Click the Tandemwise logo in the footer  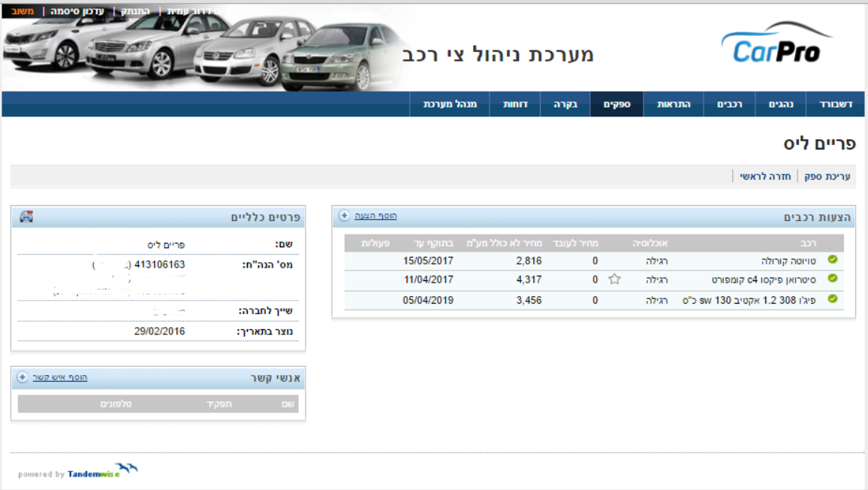click(x=102, y=471)
